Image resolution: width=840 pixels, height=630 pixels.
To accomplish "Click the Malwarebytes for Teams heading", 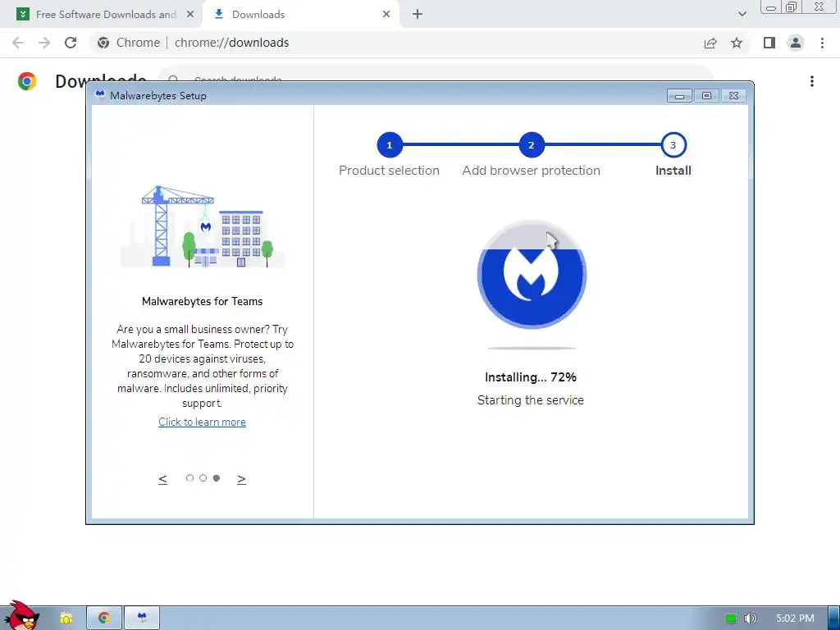I will pyautogui.click(x=202, y=302).
